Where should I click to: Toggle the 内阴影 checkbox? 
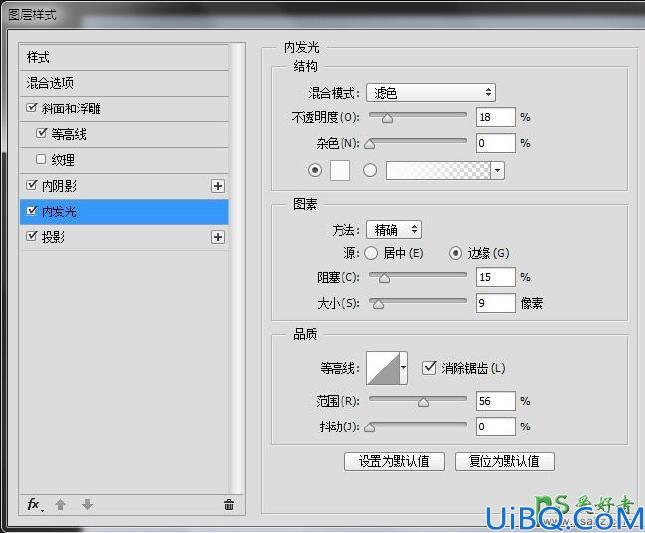pos(31,185)
